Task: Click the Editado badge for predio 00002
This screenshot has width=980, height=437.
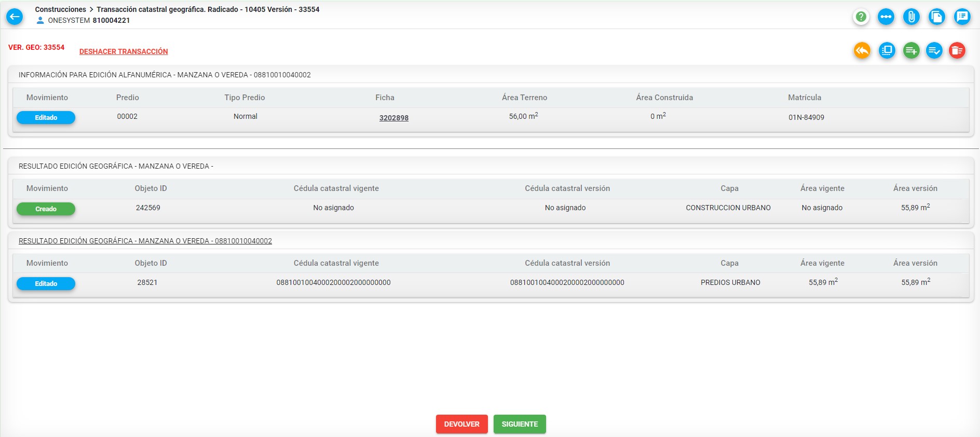Action: (x=46, y=118)
